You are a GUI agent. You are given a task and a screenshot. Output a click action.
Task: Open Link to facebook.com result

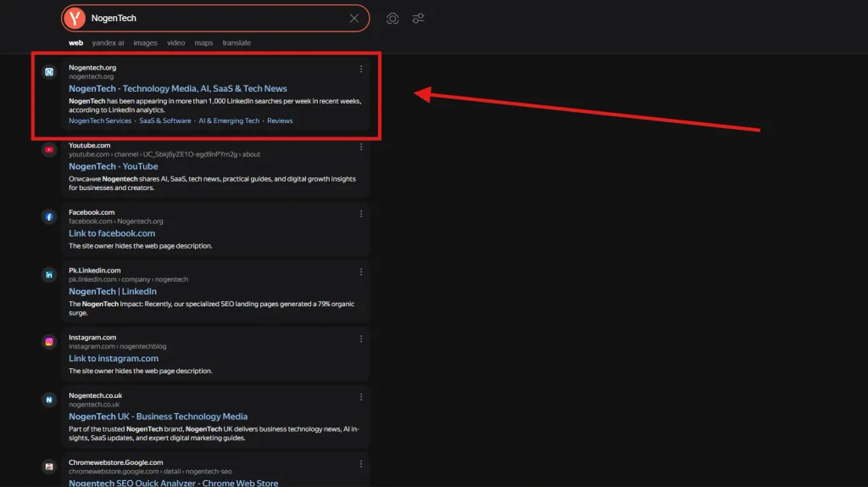pos(112,233)
